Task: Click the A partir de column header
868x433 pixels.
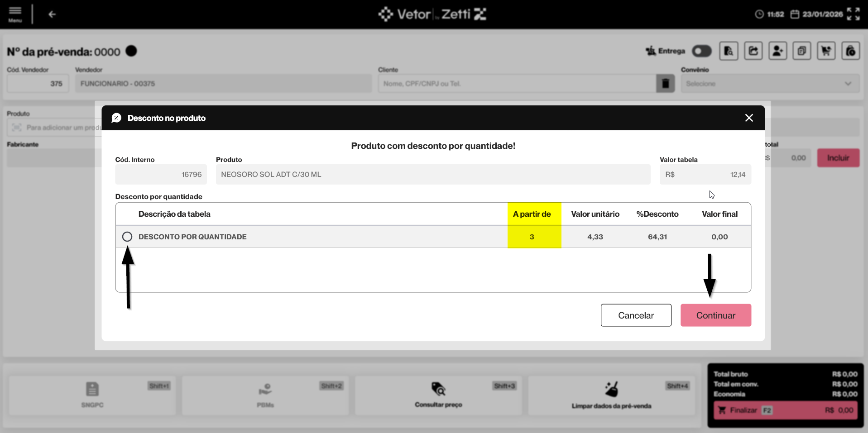Action: pos(532,214)
